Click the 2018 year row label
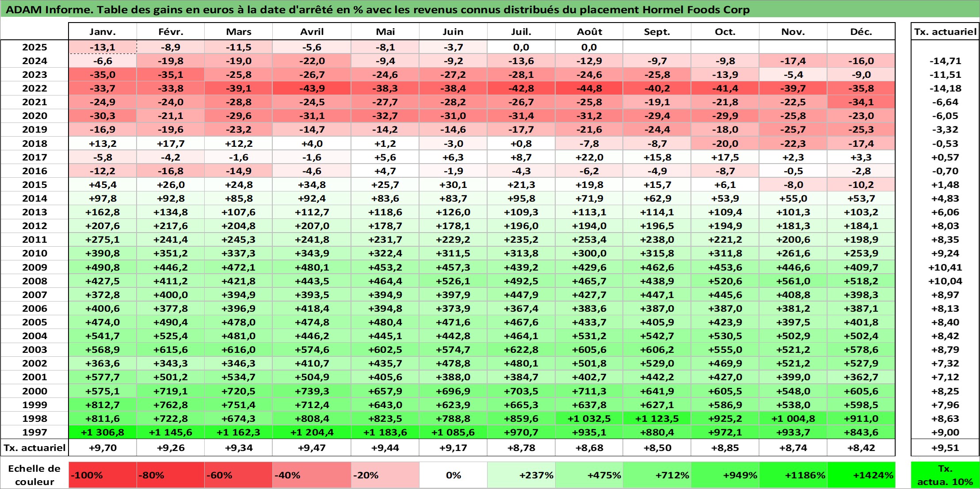Screen dimensions: 980x489 pyautogui.click(x=34, y=144)
